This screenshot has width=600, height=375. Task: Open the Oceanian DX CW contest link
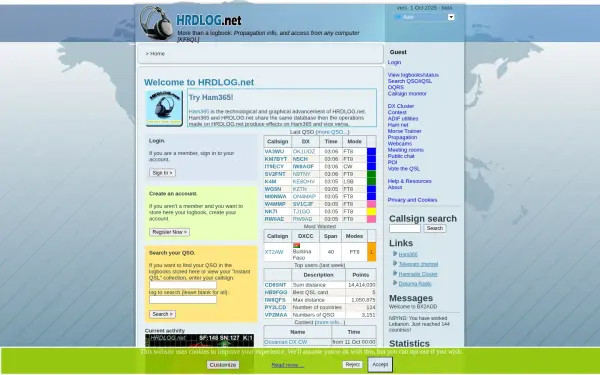point(286,342)
